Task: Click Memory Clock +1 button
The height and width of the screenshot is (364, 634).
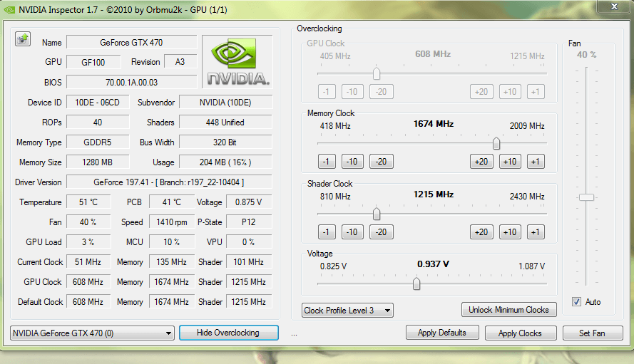Action: 536,162
